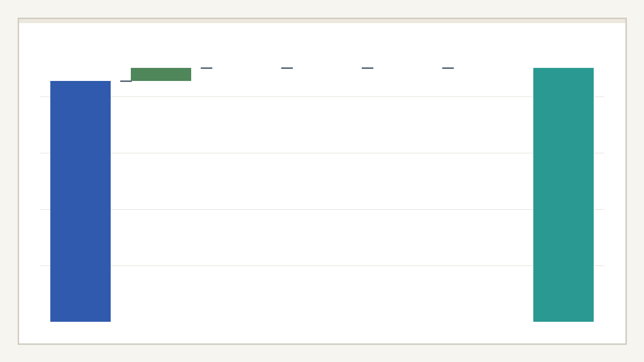Click the base of the blue bar
Image resolution: width=644 pixels, height=362 pixels.
pos(80,321)
